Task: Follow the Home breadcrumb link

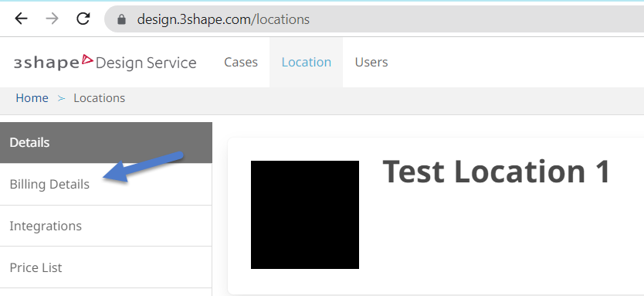Action: click(32, 98)
